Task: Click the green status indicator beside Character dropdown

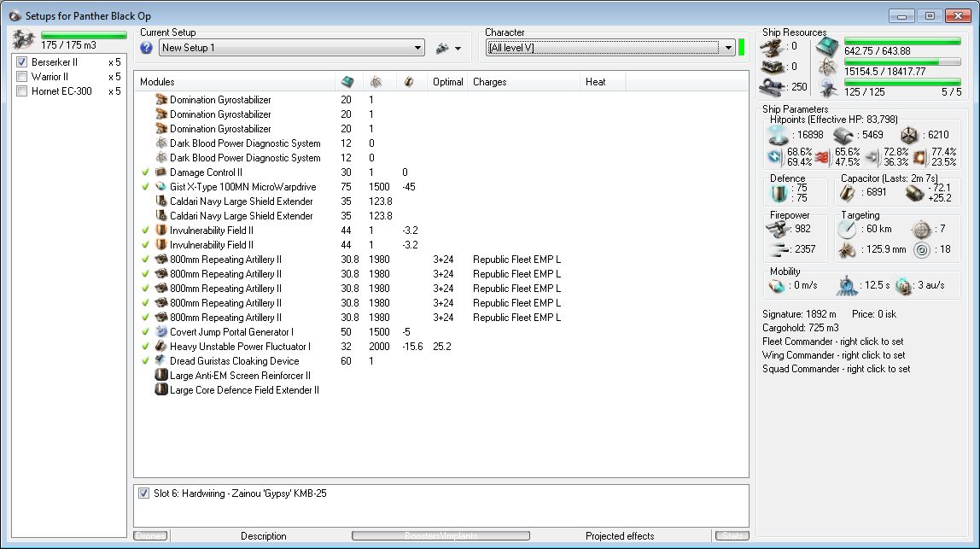Action: click(x=741, y=48)
